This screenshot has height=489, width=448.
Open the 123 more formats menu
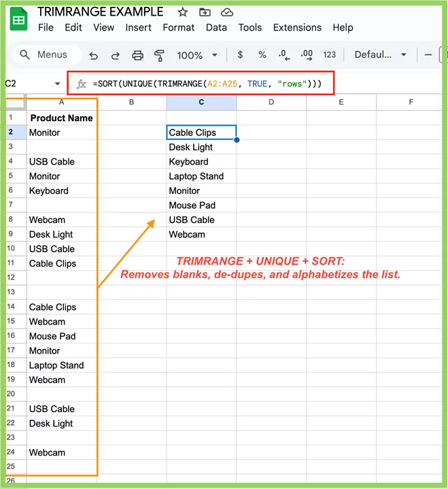click(330, 55)
